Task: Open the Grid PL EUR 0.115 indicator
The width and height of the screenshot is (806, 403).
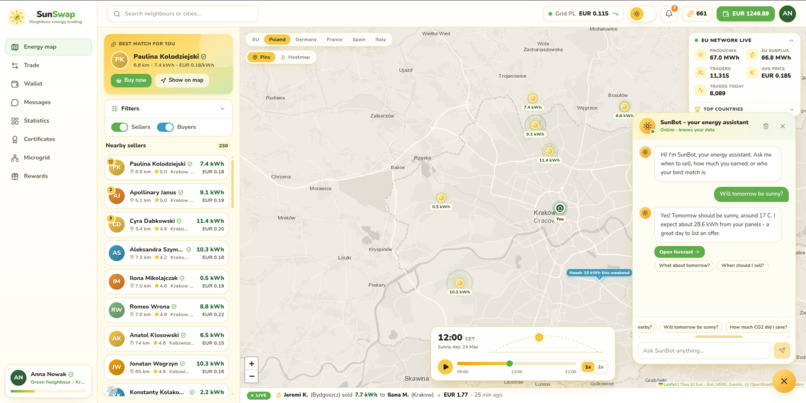Action: 583,14
